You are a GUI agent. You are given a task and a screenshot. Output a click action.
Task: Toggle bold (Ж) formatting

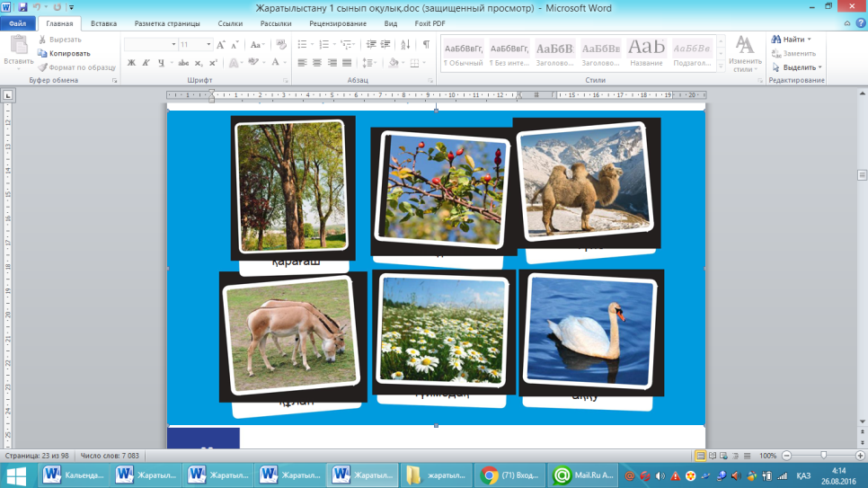[131, 63]
